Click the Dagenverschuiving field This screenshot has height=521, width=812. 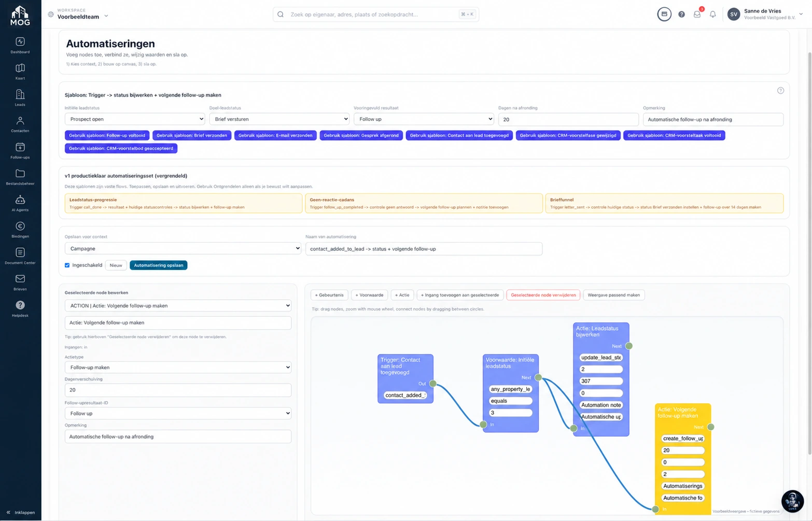click(178, 390)
